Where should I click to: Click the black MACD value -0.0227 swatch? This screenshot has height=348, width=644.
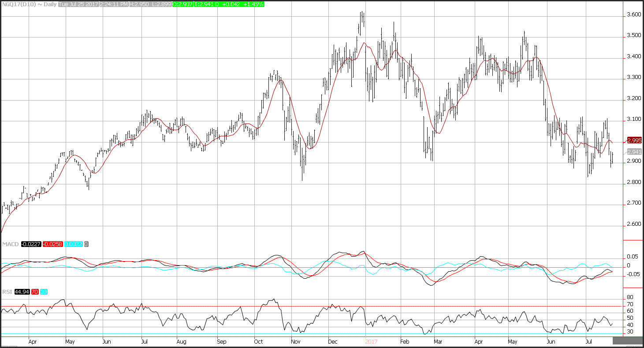tap(31, 244)
